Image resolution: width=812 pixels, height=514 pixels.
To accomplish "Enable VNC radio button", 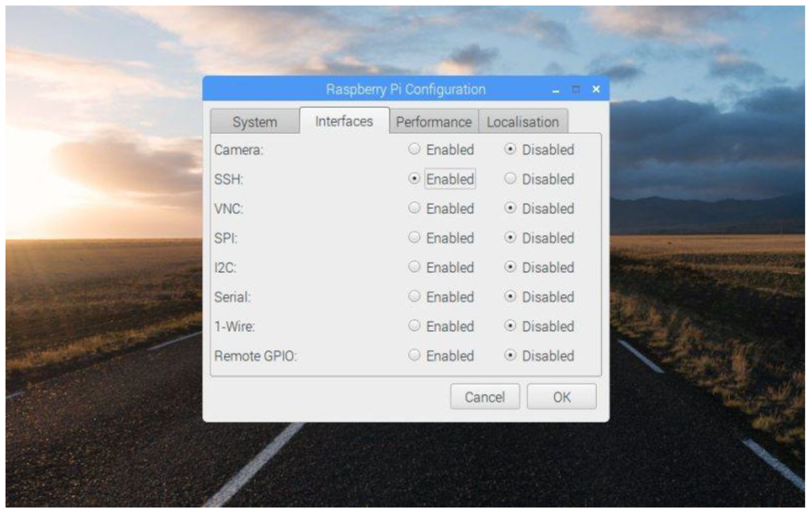I will 414,208.
